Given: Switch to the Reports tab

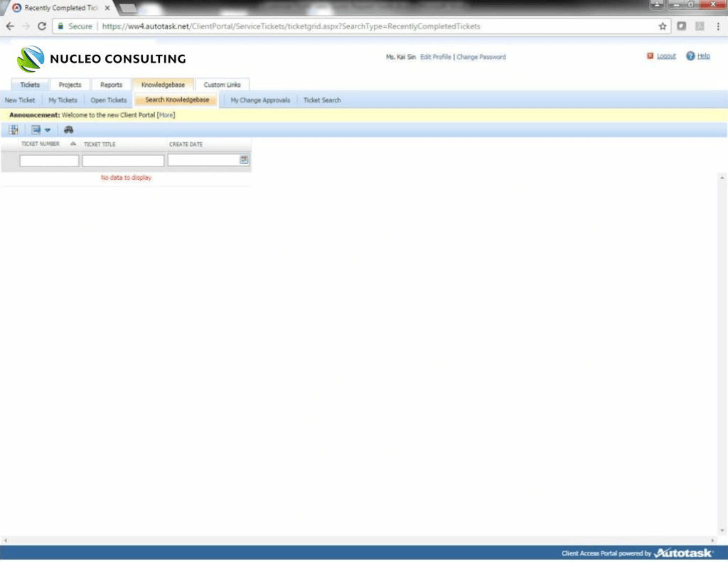Looking at the screenshot, I should (x=111, y=85).
